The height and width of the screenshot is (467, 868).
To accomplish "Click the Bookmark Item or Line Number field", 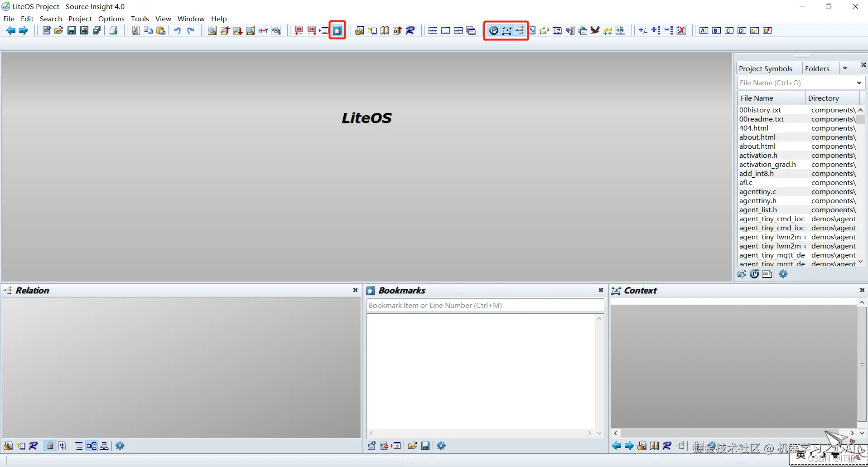I will (x=485, y=305).
